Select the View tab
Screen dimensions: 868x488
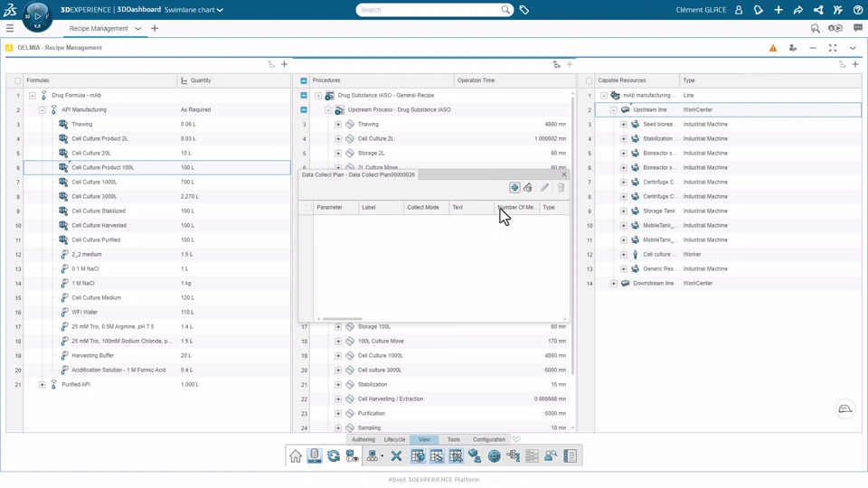(424, 439)
